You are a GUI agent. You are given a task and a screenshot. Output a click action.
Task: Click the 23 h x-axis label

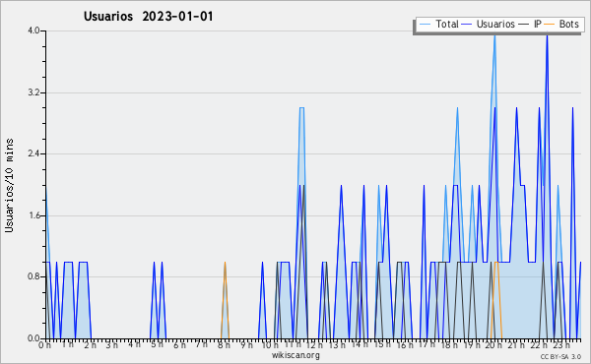[x=561, y=345]
